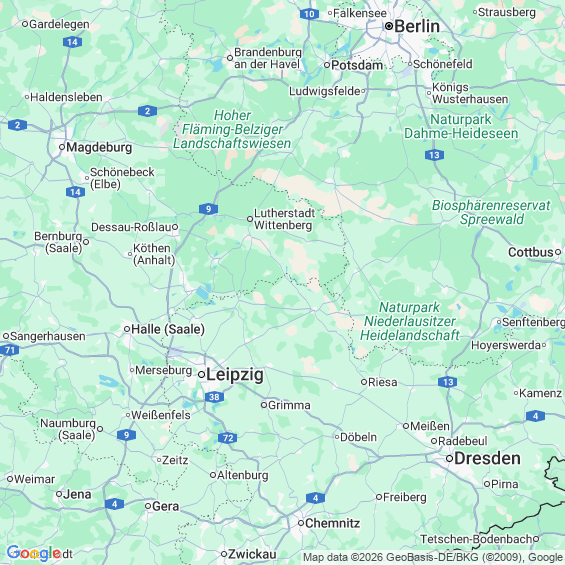Screen dimensions: 565x565
Task: Select the A72 highway shield near Altenburg
Action: [227, 438]
